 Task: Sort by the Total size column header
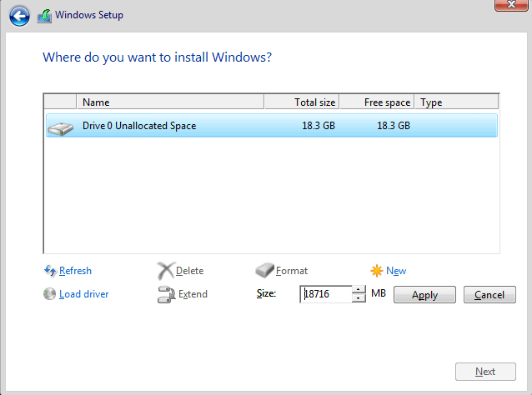pyautogui.click(x=302, y=102)
